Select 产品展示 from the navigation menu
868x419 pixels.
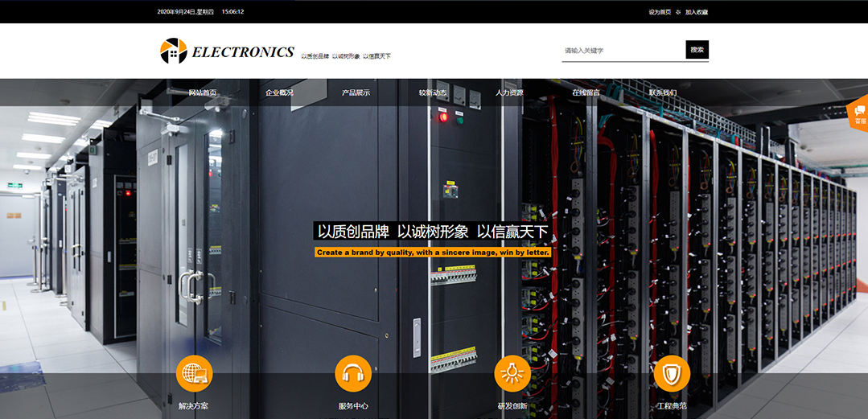point(356,92)
